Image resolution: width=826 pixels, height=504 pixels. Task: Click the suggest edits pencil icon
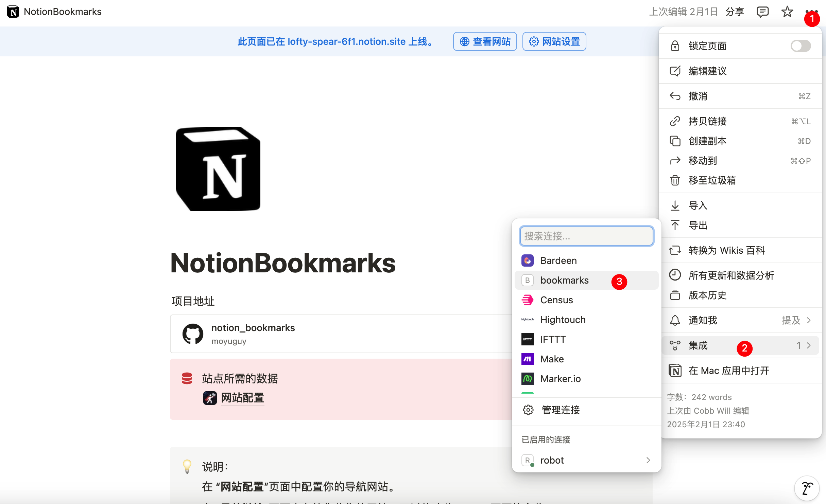click(x=675, y=71)
